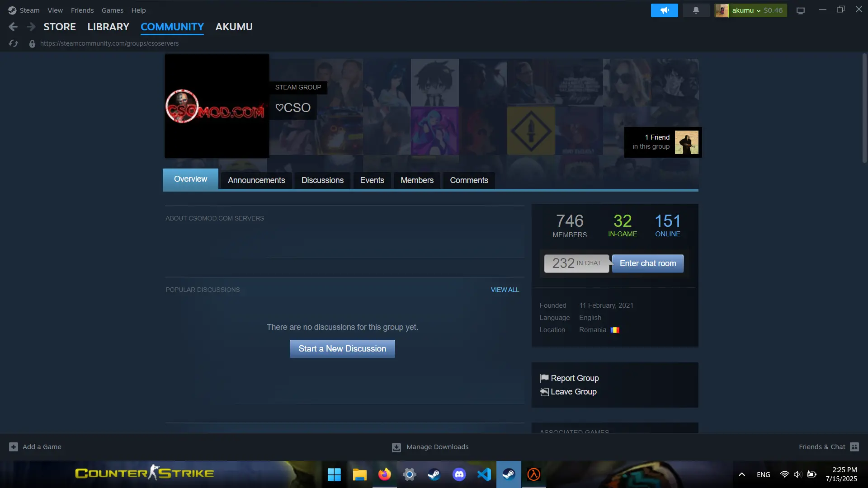Click the Add a Game plus icon
Image resolution: width=868 pixels, height=488 pixels.
pos(14,447)
